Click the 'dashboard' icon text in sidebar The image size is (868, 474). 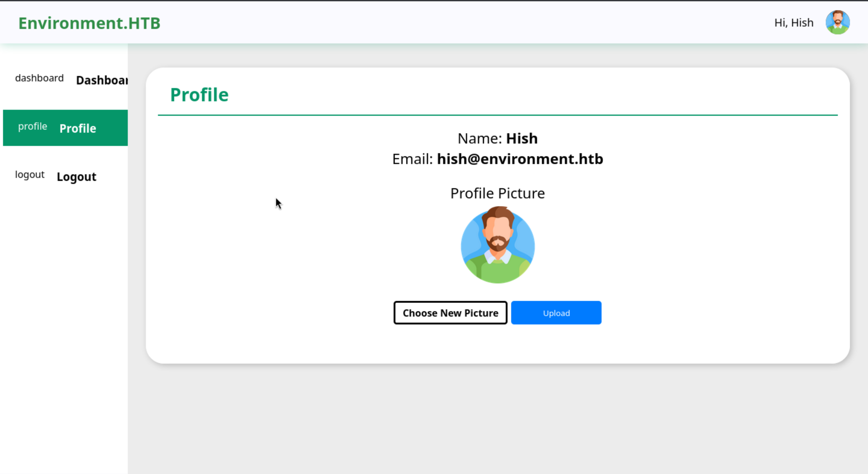[x=39, y=78]
